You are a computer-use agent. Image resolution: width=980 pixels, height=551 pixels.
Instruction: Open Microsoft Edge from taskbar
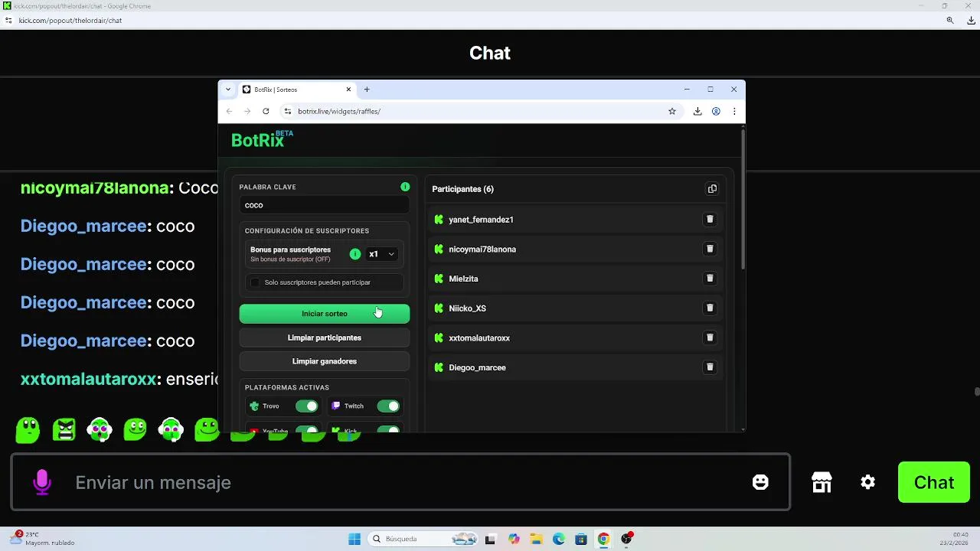point(559,539)
